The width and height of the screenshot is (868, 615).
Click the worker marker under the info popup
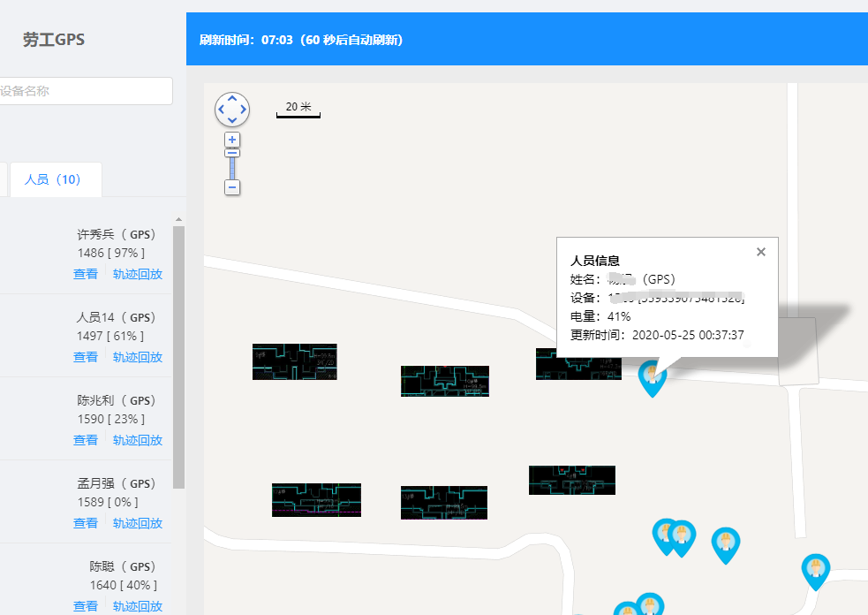click(652, 377)
